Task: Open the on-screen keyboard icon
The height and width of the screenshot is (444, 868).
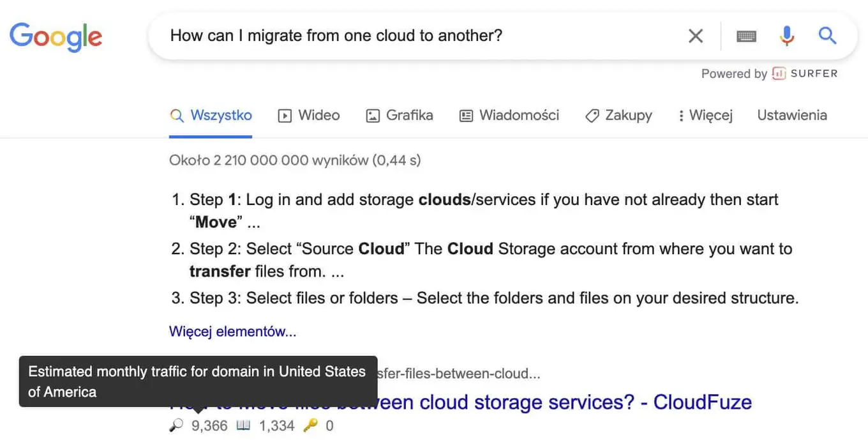Action: point(746,36)
